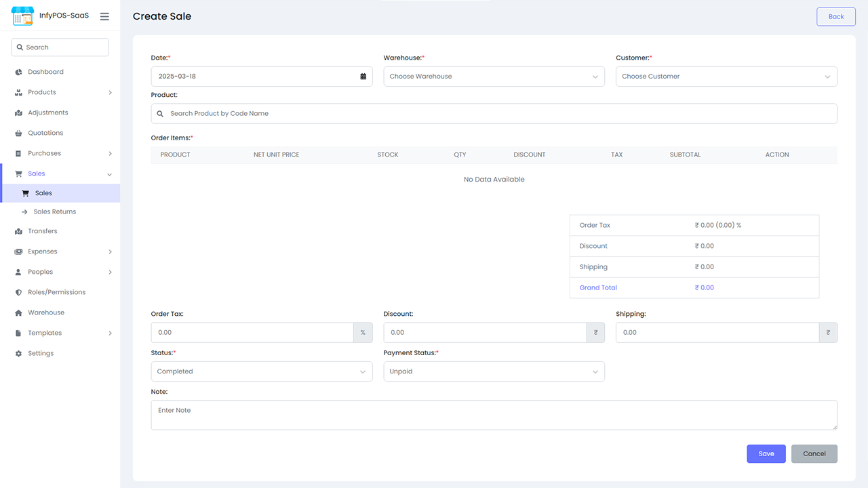Open the Dashboard from the sidebar
The height and width of the screenshot is (488, 868).
(x=45, y=72)
